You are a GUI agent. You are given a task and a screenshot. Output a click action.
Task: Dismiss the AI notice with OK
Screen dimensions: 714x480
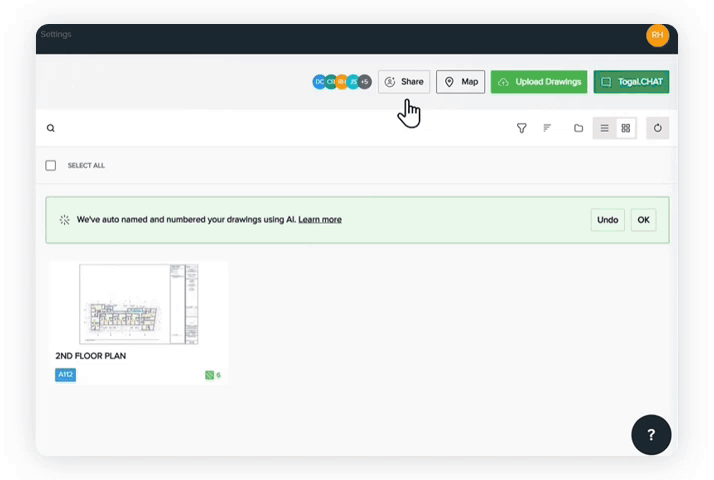pos(643,220)
